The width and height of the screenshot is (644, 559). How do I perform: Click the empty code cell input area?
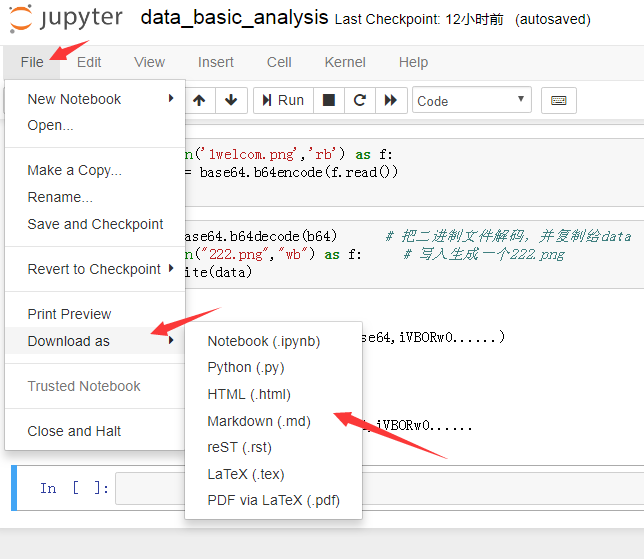coord(380,488)
